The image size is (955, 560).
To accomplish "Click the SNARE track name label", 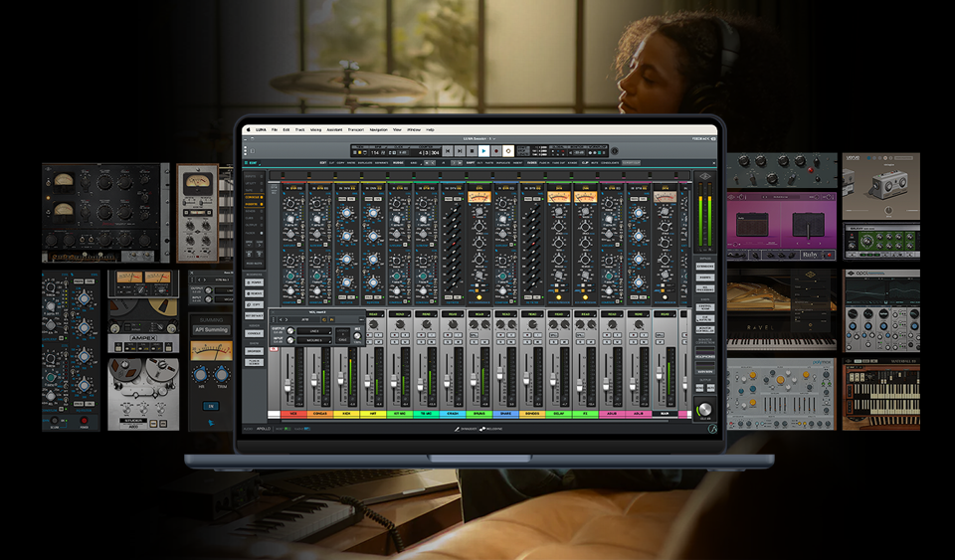I will (x=504, y=413).
